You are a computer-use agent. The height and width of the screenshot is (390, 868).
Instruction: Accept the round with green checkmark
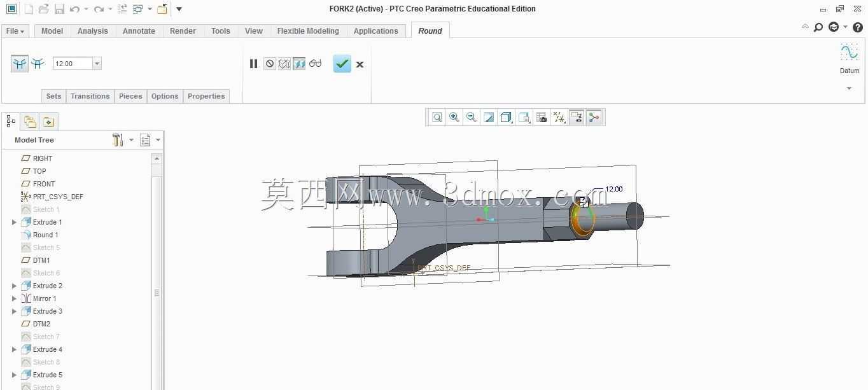point(342,64)
